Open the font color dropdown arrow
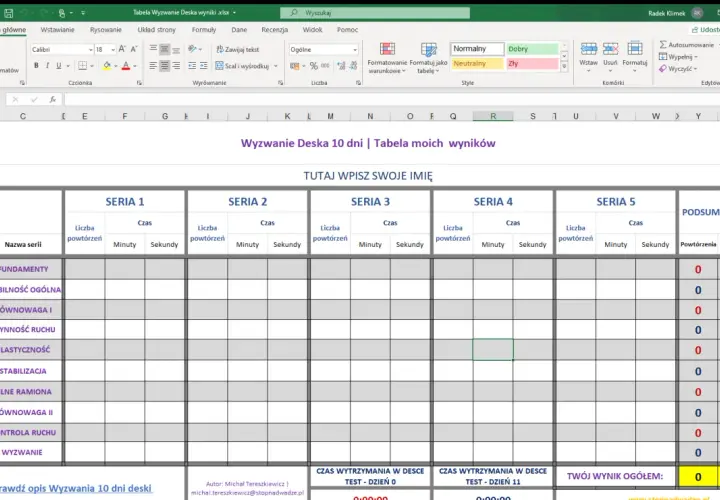720x500 pixels. coord(135,66)
